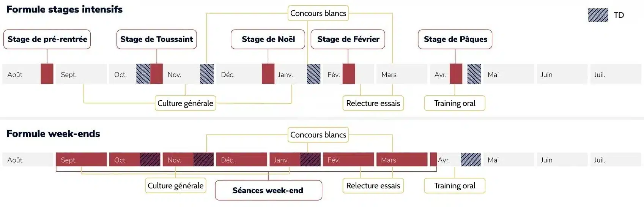Open the Stage de Février box
The image size is (644, 207).
click(348, 39)
